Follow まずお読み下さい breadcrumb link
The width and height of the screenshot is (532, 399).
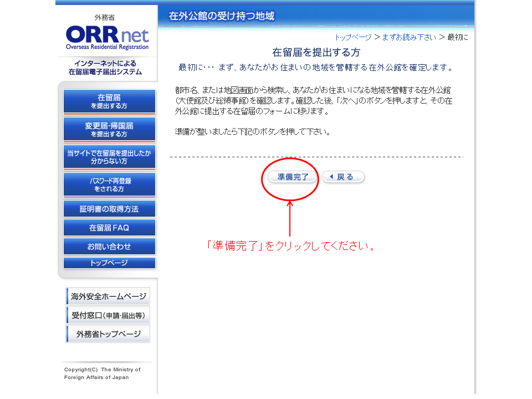tap(409, 37)
